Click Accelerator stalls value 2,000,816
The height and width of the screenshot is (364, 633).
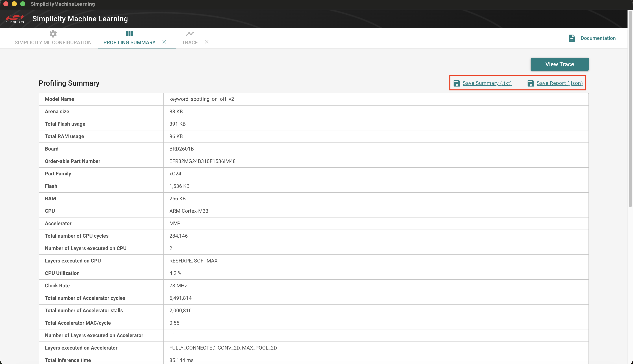180,311
